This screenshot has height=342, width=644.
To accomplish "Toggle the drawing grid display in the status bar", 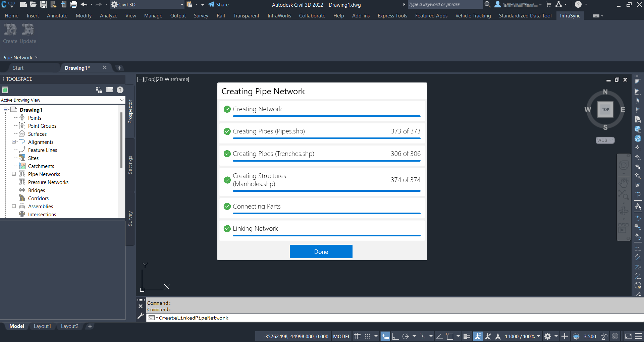I will [x=358, y=336].
